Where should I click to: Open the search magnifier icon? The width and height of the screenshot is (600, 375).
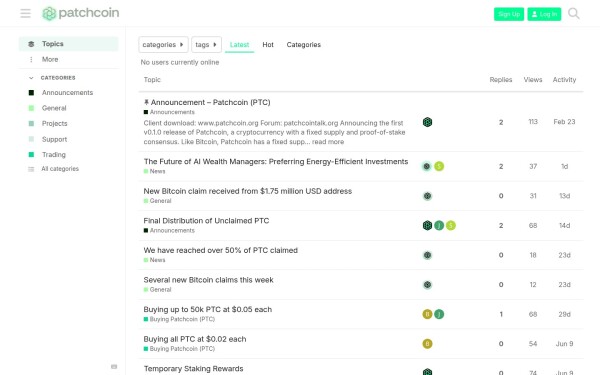coord(574,13)
